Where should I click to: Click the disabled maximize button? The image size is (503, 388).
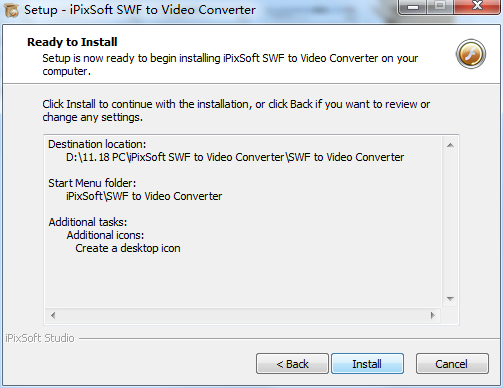click(x=440, y=7)
